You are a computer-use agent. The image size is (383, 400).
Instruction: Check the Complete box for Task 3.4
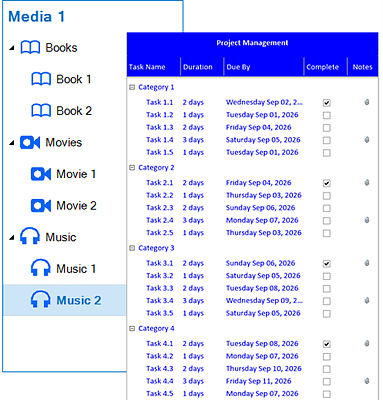tap(327, 301)
